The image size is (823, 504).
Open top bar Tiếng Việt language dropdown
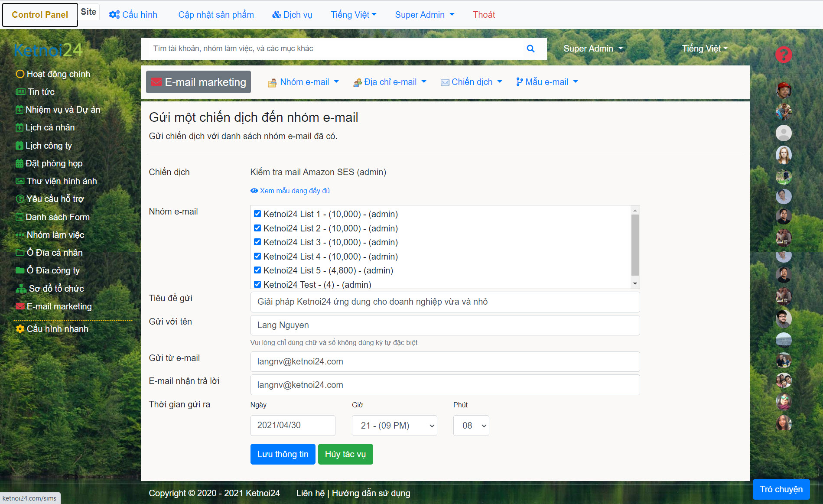coord(354,15)
